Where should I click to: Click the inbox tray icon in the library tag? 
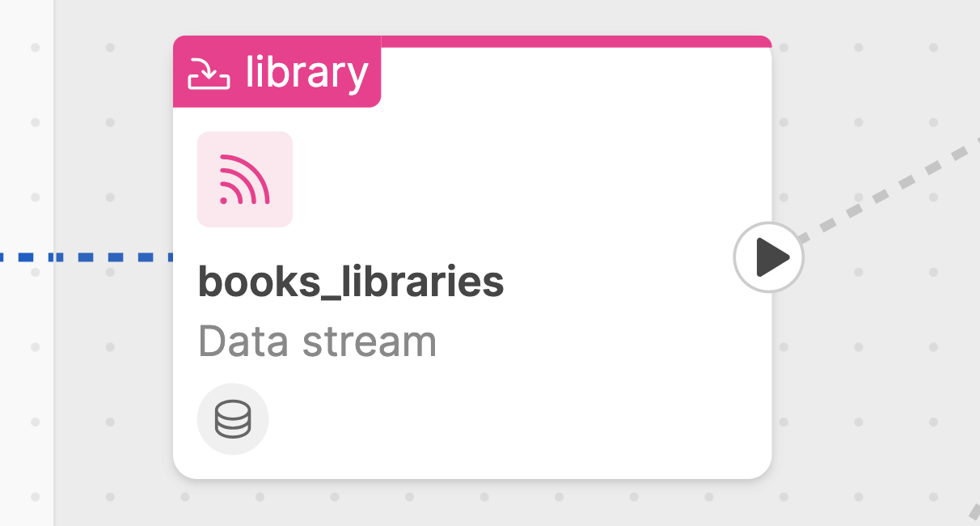click(209, 73)
